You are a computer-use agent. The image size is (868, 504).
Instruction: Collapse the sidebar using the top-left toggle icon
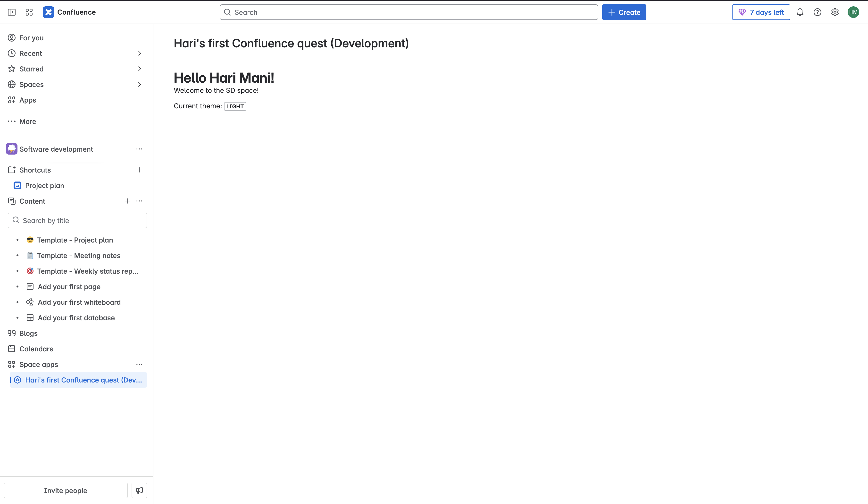point(12,12)
